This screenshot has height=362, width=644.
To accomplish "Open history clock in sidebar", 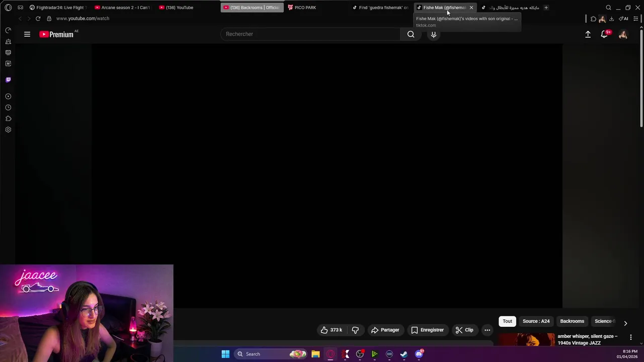I will pyautogui.click(x=8, y=108).
